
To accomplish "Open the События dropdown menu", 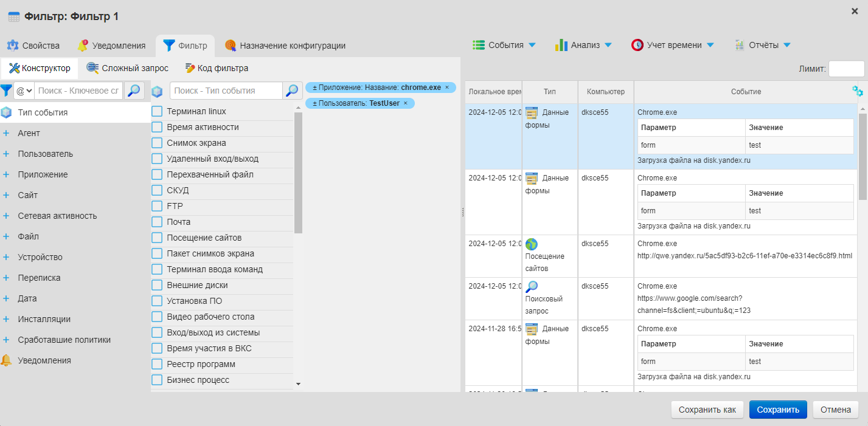I will tap(505, 45).
